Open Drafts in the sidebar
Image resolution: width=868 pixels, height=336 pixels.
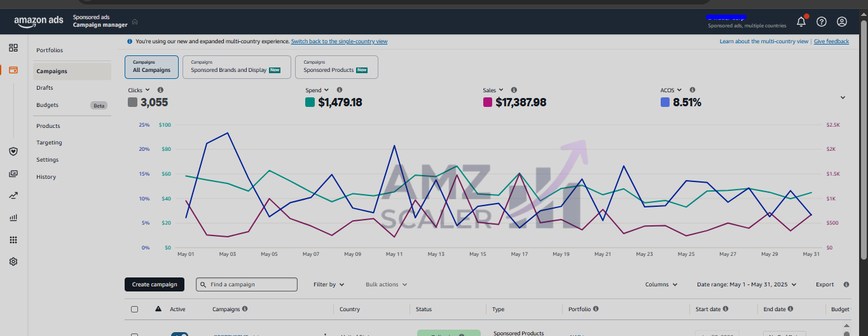45,88
